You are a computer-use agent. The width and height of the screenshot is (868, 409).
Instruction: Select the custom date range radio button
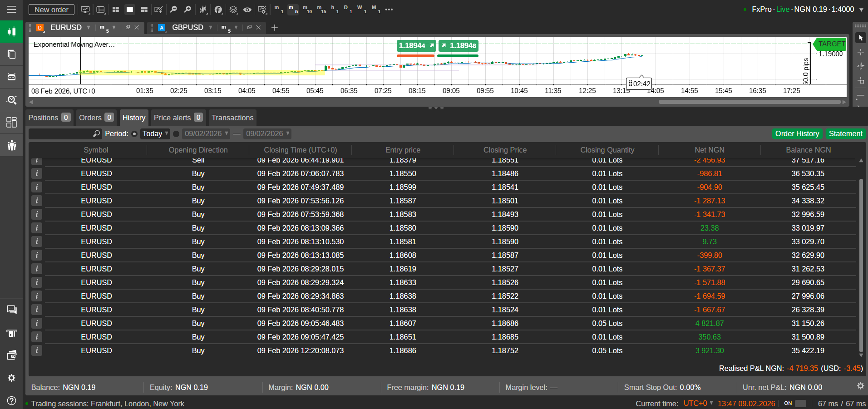point(176,134)
